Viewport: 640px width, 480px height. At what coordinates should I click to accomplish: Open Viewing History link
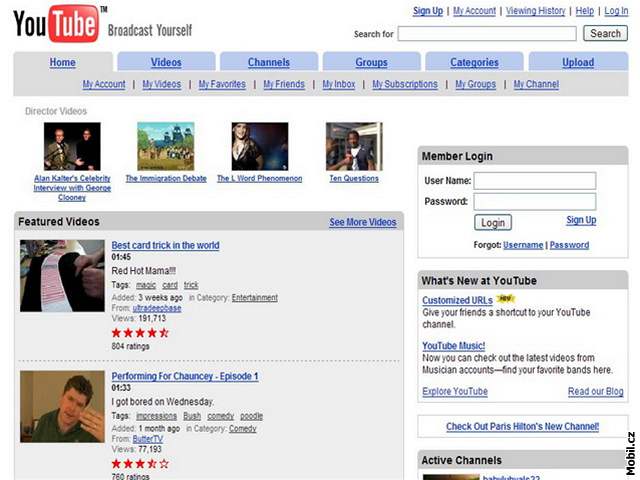(536, 11)
